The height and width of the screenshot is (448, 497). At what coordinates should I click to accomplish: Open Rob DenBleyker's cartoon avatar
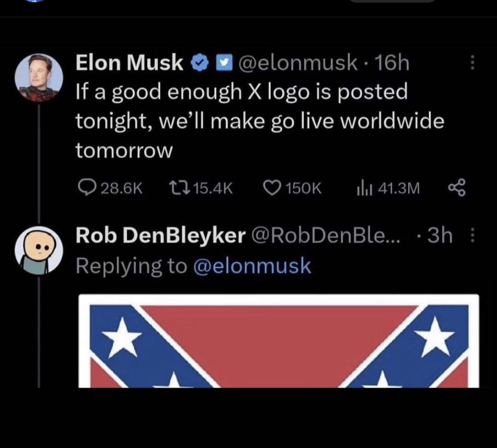(x=38, y=251)
